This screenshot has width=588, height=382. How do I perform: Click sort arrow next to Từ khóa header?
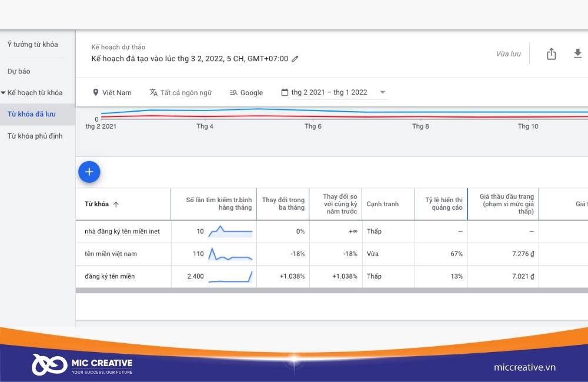coord(116,205)
